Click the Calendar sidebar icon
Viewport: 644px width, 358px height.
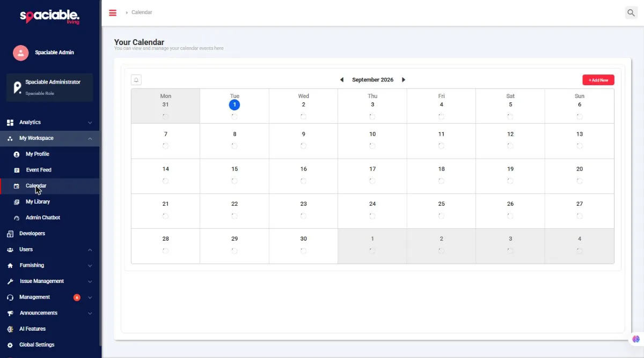tap(16, 186)
